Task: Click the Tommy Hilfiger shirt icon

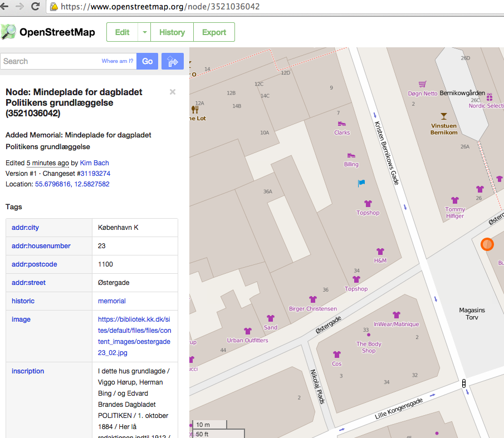Action: coord(455,200)
